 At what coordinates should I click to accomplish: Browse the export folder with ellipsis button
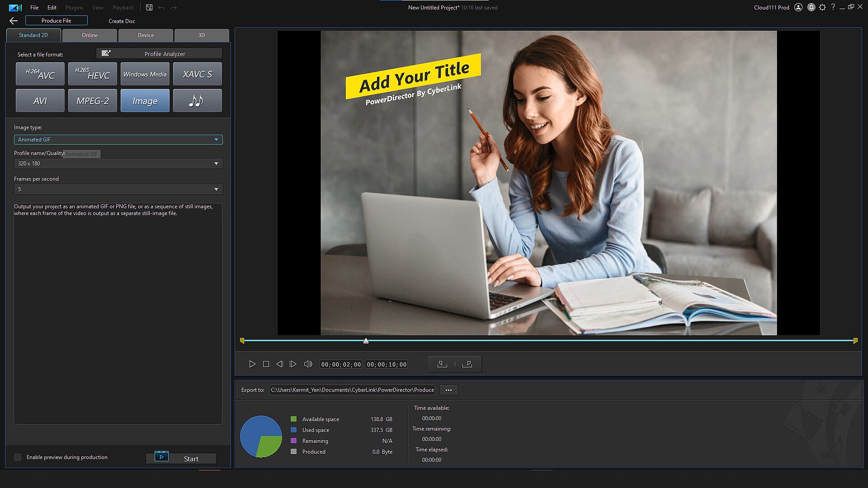click(x=448, y=390)
